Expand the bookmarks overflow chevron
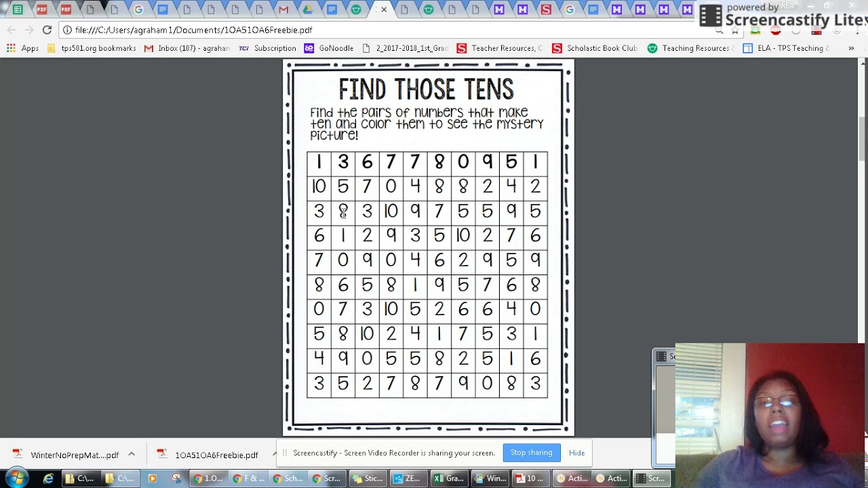The height and width of the screenshot is (488, 868). click(851, 48)
